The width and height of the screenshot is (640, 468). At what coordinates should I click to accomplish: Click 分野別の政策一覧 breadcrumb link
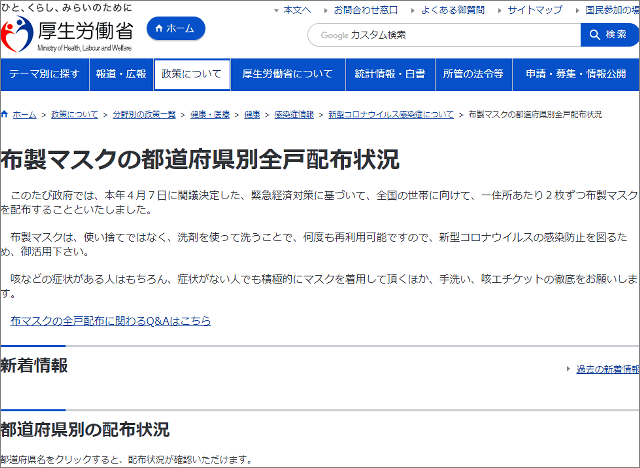click(x=145, y=115)
